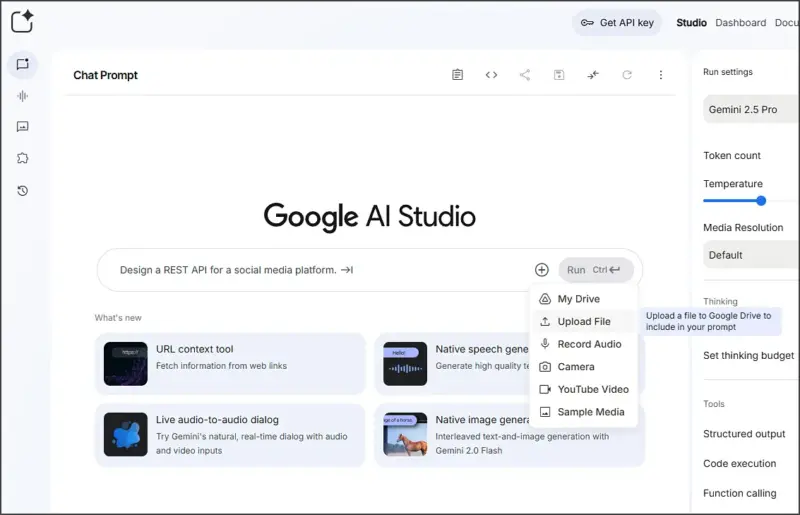Choose Sample Media from the menu
Screen dimensions: 800x515
click(585, 412)
